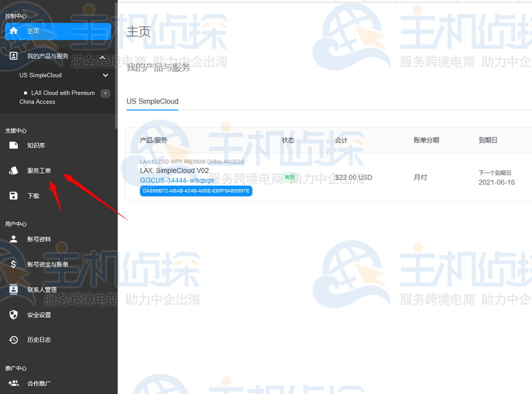Click the blue UUID badge starting DA866B72
The height and width of the screenshot is (394, 532).
point(195,191)
